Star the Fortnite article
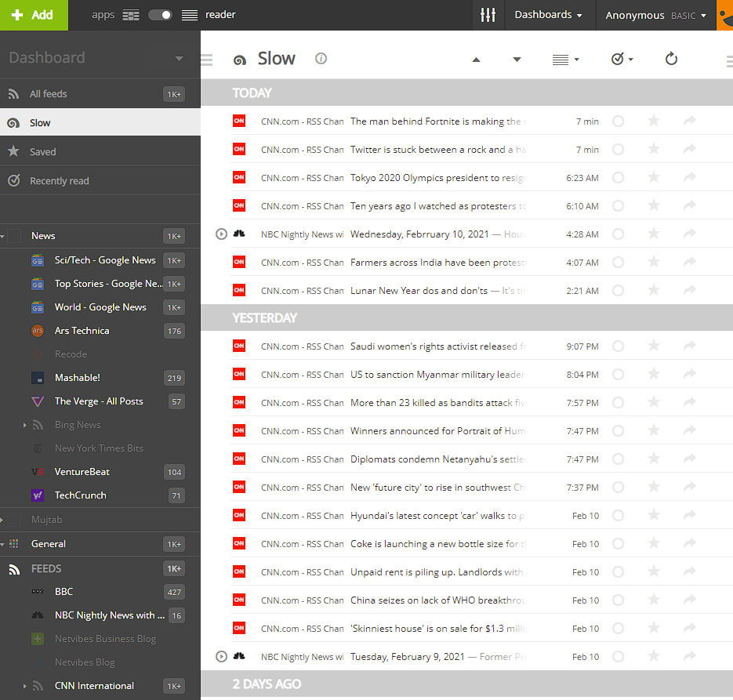 point(654,121)
